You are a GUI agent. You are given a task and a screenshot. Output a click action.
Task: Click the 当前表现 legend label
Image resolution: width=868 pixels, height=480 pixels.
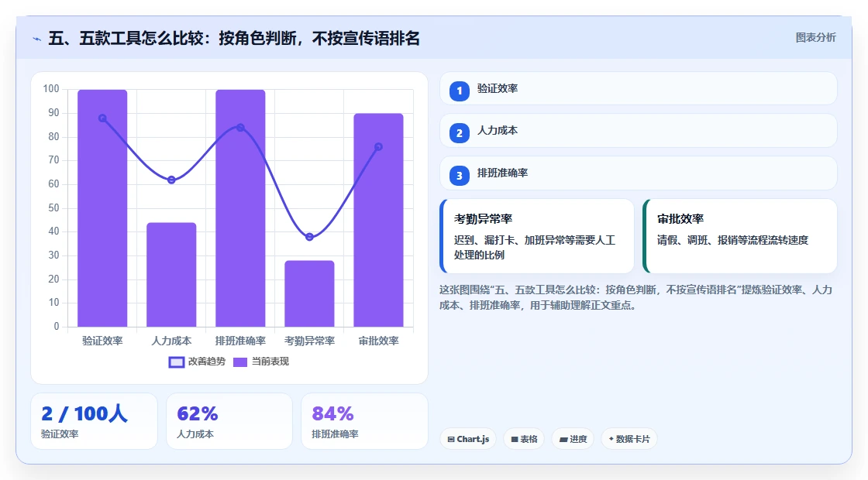click(270, 362)
